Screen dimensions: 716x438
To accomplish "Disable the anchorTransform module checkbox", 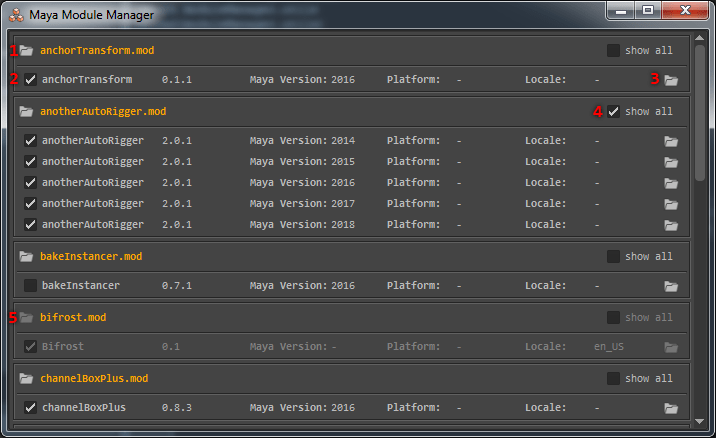I will tap(30, 79).
